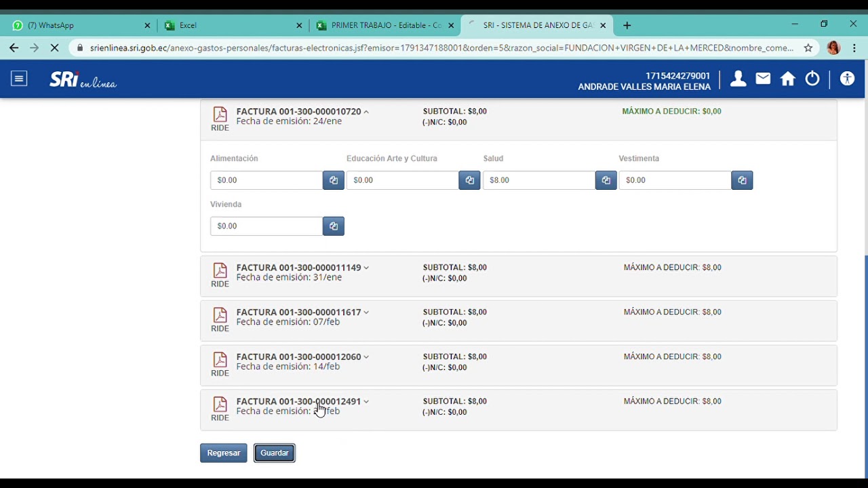
Task: Click the Vestimenta amount field
Action: coord(675,180)
